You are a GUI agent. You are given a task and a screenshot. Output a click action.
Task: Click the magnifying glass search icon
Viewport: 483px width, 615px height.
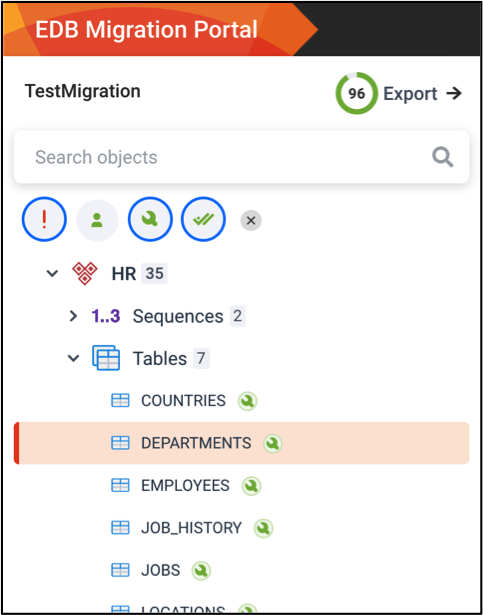click(443, 157)
